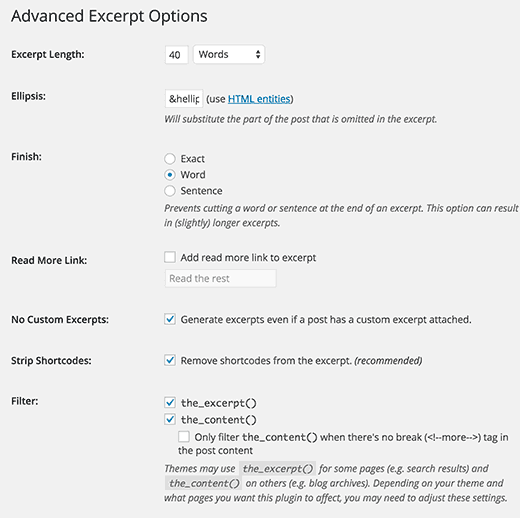Click the up-down arrows on Words selector
520x518 pixels.
click(x=258, y=54)
